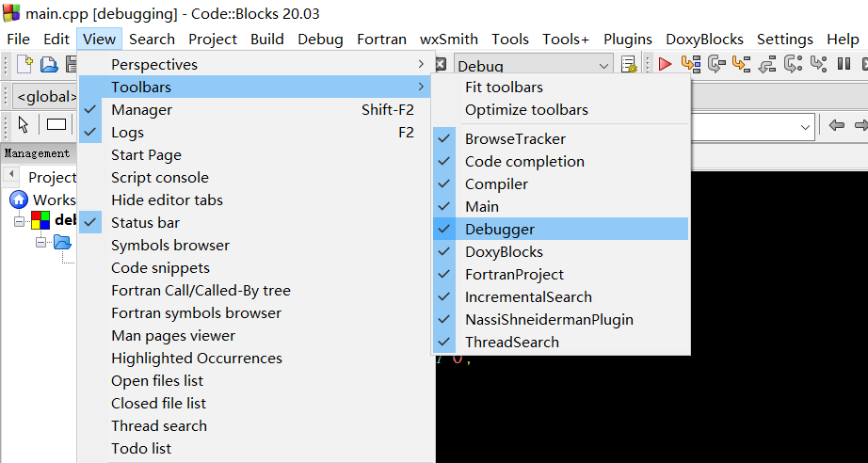The height and width of the screenshot is (463, 868).
Task: Select Hide editor tabs
Action: 255,200
